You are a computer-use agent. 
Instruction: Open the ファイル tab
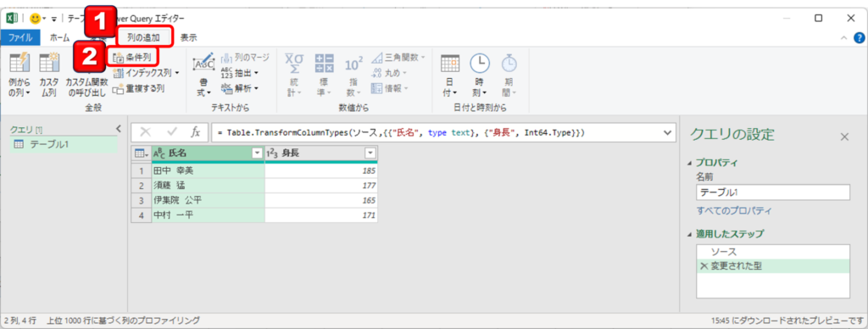click(20, 37)
